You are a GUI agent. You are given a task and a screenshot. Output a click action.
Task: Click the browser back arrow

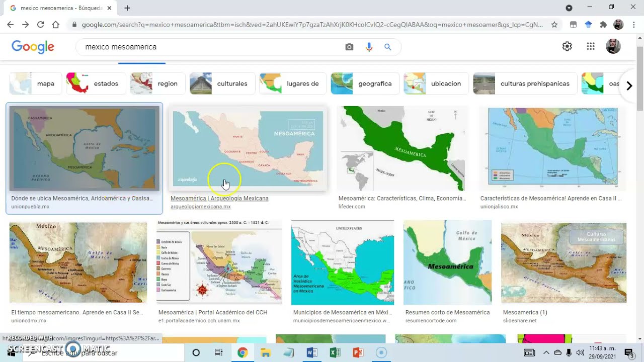(10, 24)
